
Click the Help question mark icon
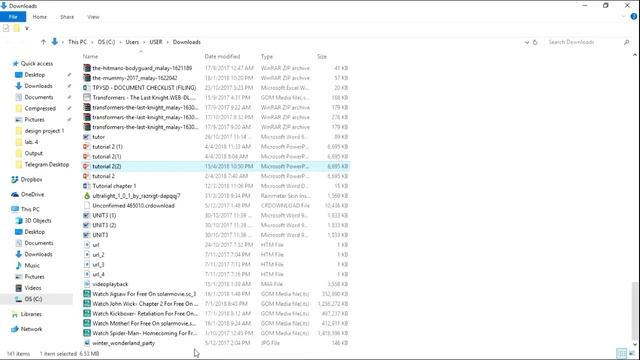634,17
